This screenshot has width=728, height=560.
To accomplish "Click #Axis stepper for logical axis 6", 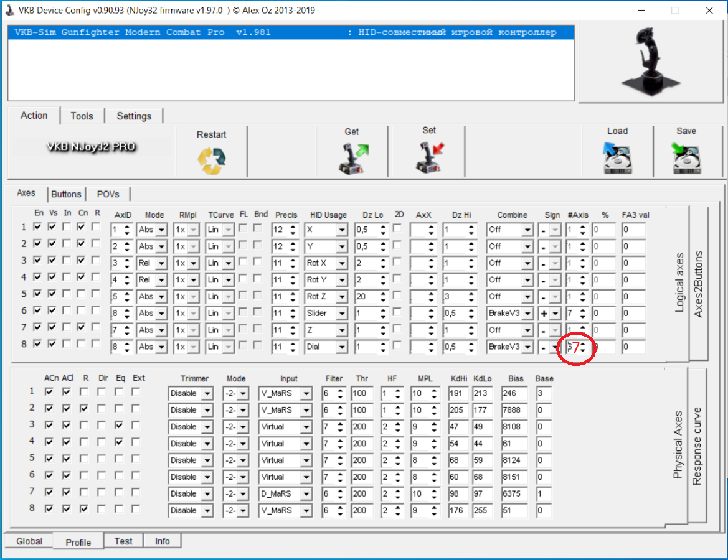I will [x=582, y=313].
